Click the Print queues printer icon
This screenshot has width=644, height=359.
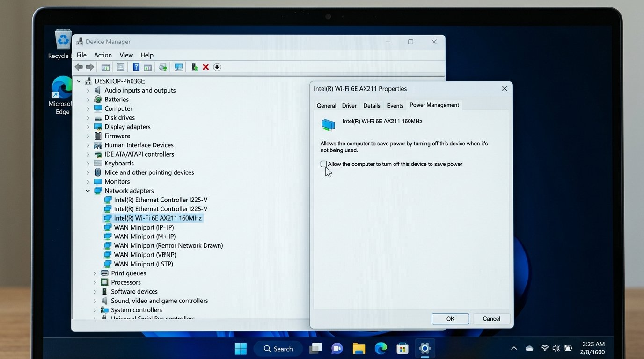point(104,273)
